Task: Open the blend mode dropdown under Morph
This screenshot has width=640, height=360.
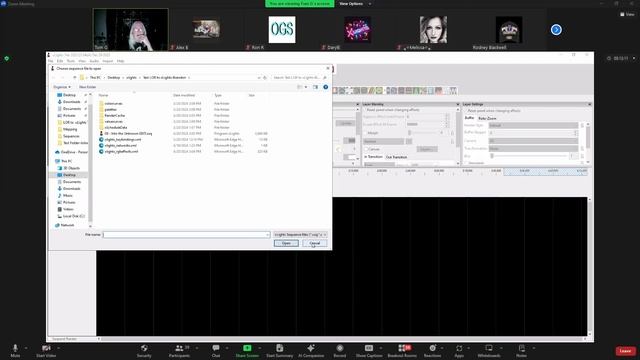Action: coord(383,141)
